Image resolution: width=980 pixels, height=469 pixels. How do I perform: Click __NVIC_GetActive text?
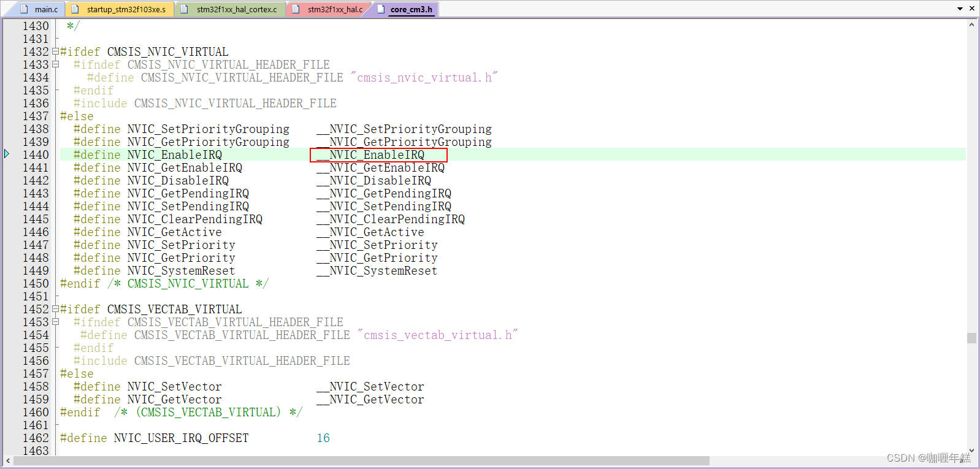(370, 232)
